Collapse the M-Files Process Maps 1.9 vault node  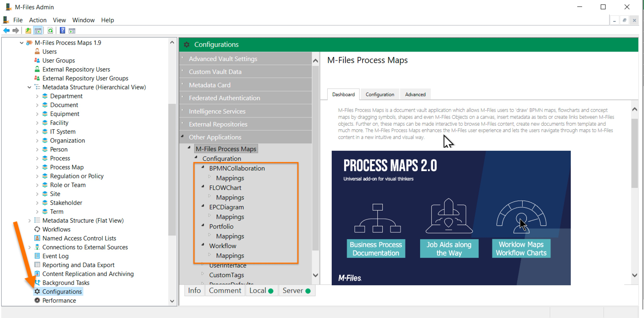(x=22, y=43)
